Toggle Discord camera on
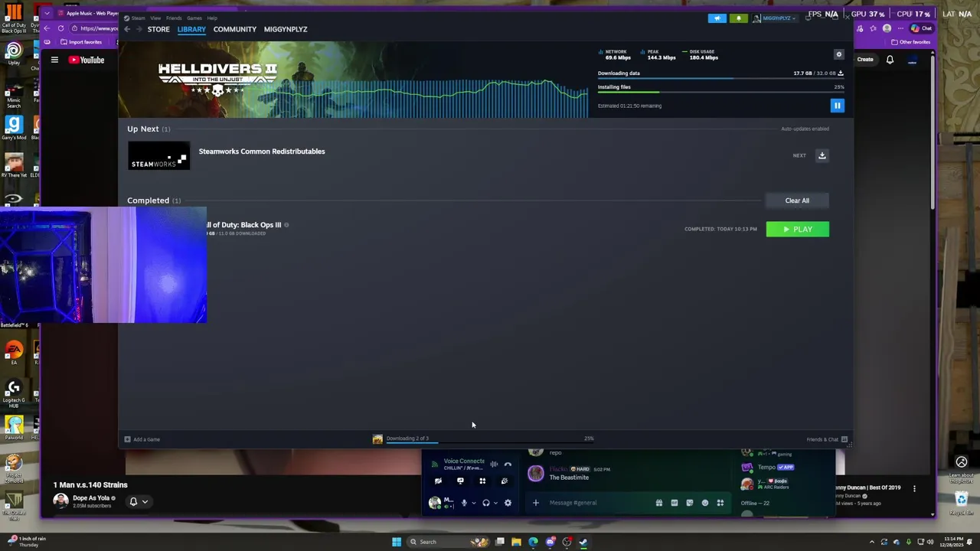Image resolution: width=980 pixels, height=551 pixels. click(438, 481)
